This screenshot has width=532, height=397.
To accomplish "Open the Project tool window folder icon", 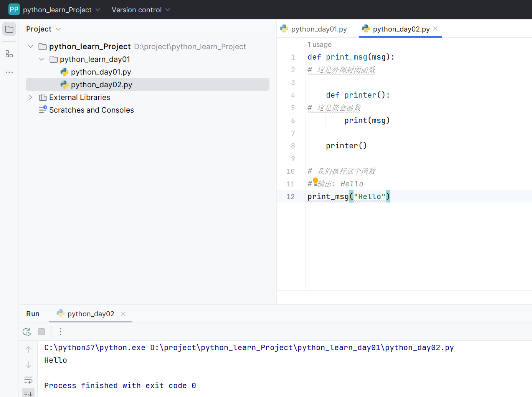I will tap(9, 29).
